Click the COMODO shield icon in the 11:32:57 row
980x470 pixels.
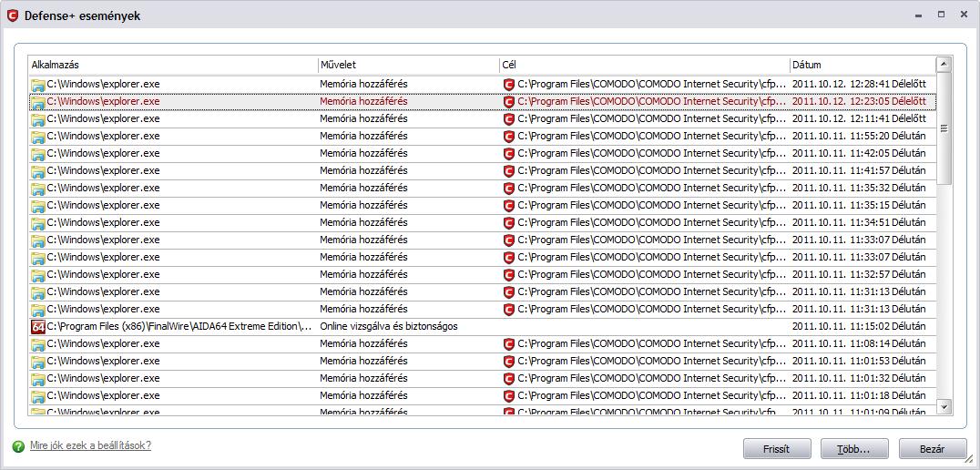click(509, 275)
